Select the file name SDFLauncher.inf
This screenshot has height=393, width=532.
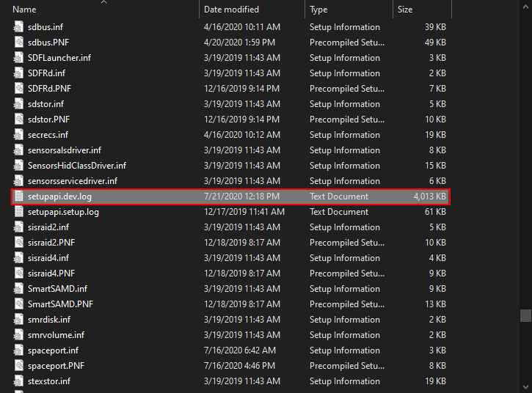coord(59,58)
